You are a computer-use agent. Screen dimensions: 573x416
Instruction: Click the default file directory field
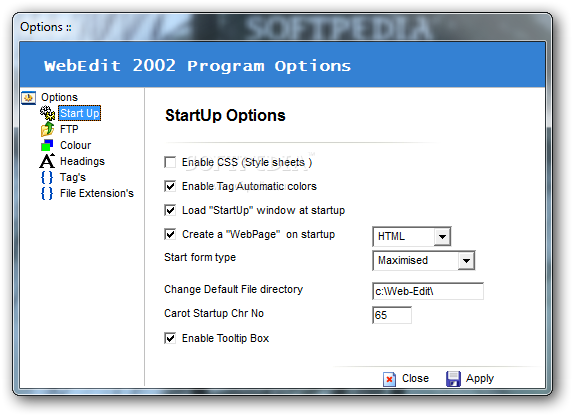[x=428, y=291]
